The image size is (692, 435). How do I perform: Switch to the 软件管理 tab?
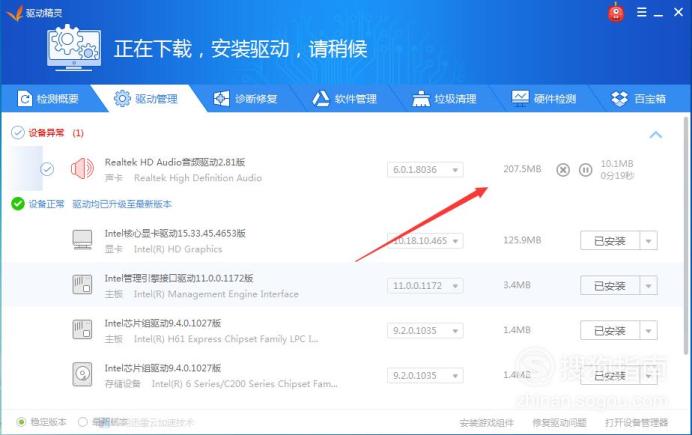[345, 99]
